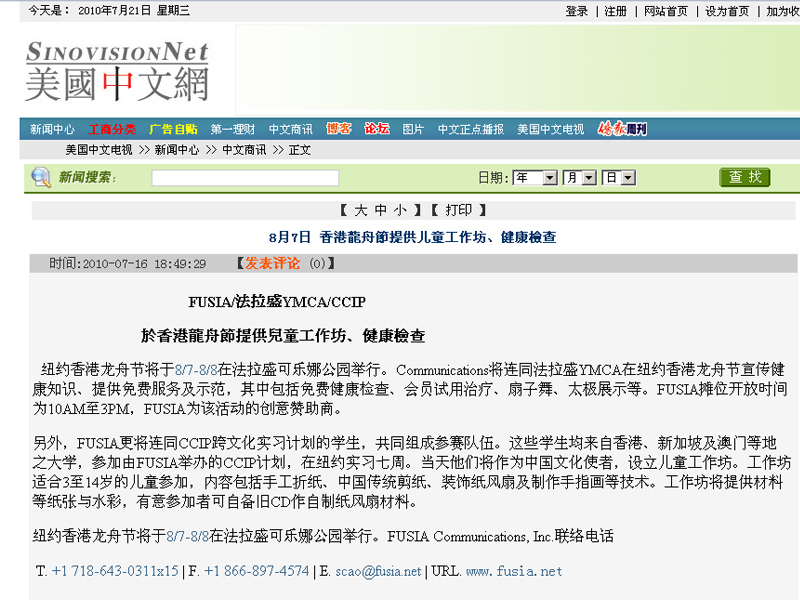
Task: Click the 登录 login link
Action: 577,11
